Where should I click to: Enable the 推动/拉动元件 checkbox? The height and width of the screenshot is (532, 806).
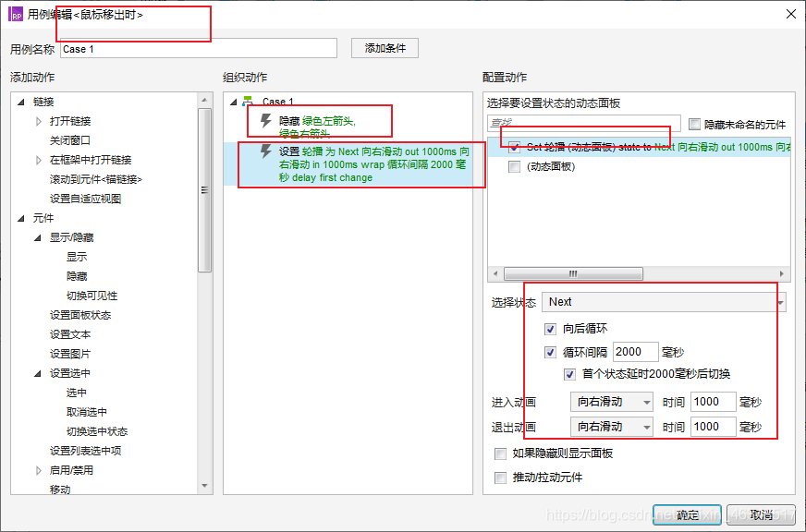[x=500, y=478]
